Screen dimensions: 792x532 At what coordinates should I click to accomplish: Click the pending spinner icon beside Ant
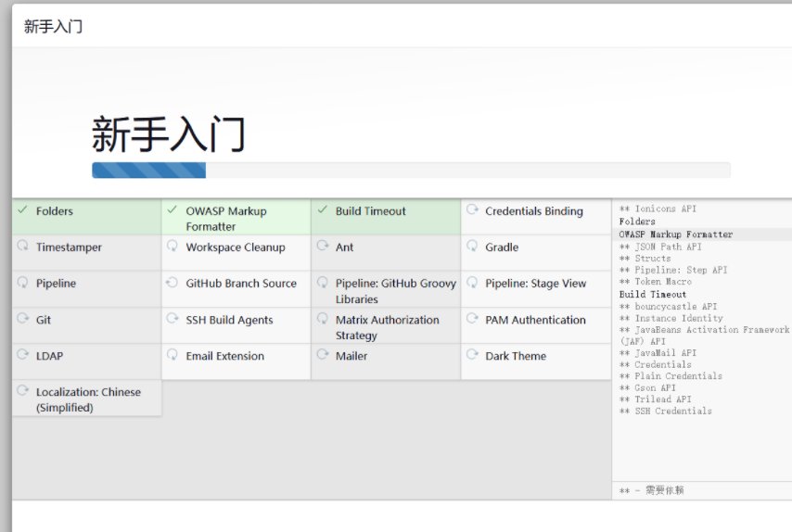tap(322, 246)
